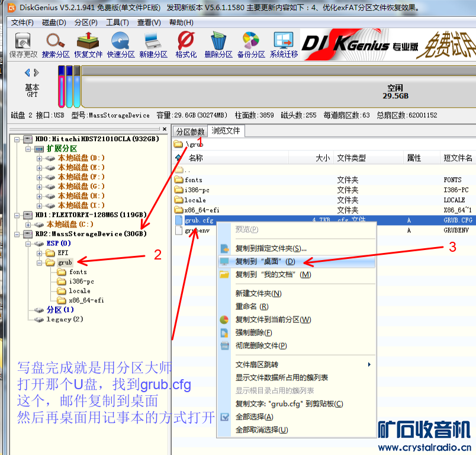
Task: Select x86_64-efi folder in file list
Action: (201, 210)
